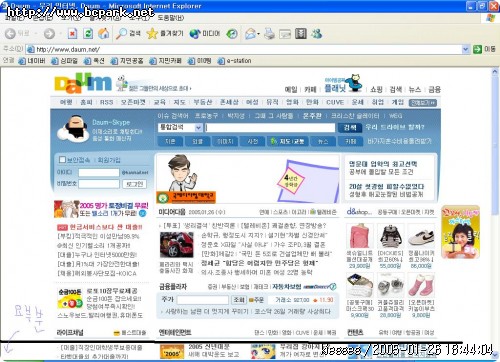Image resolution: width=500 pixels, height=362 pixels.
Task: Click the 주가 stock code input field
Action: (203, 300)
